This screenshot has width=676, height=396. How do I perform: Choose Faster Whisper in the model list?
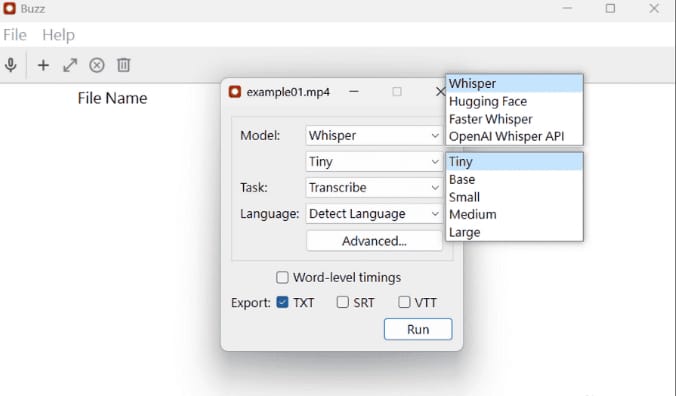(514, 119)
